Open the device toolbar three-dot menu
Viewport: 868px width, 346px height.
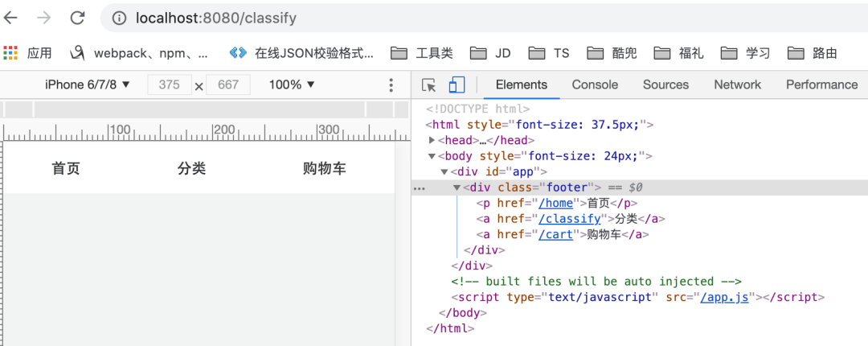[x=391, y=84]
